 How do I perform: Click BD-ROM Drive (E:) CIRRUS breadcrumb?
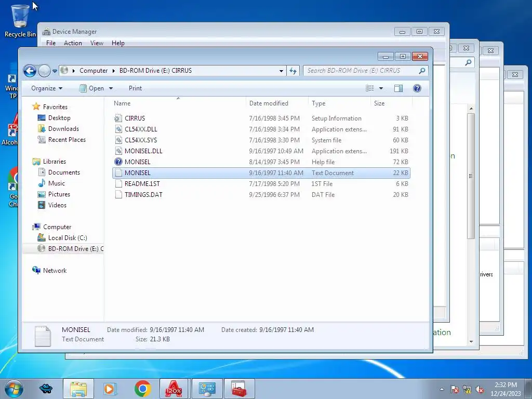[155, 71]
